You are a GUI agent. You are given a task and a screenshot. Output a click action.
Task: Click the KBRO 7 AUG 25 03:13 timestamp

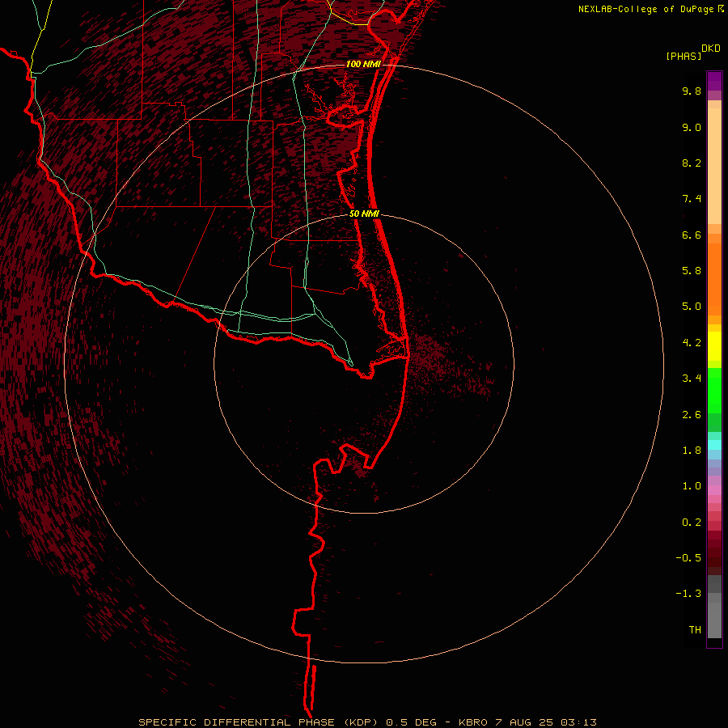tap(527, 722)
